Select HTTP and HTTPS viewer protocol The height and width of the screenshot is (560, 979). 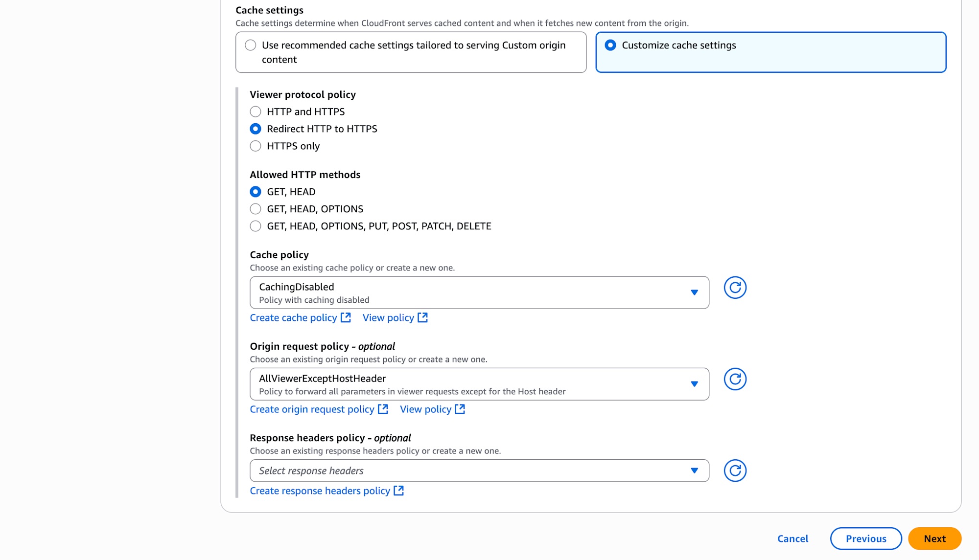pyautogui.click(x=256, y=112)
